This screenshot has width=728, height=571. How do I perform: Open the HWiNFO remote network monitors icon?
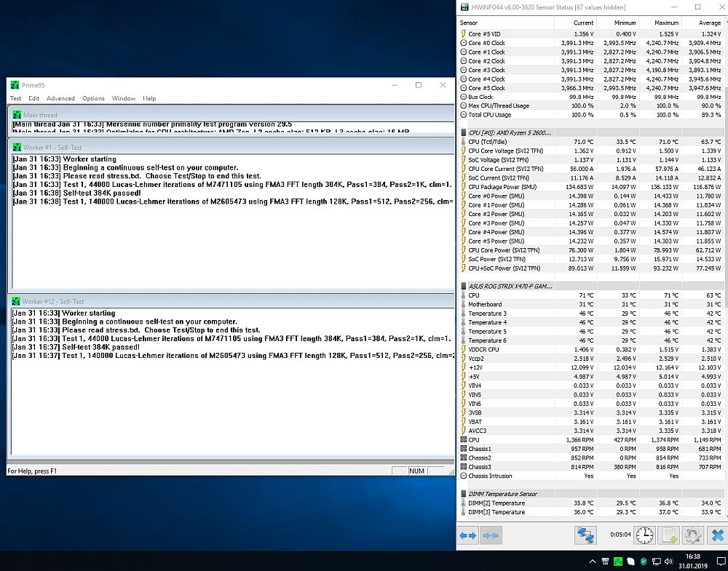click(x=585, y=535)
